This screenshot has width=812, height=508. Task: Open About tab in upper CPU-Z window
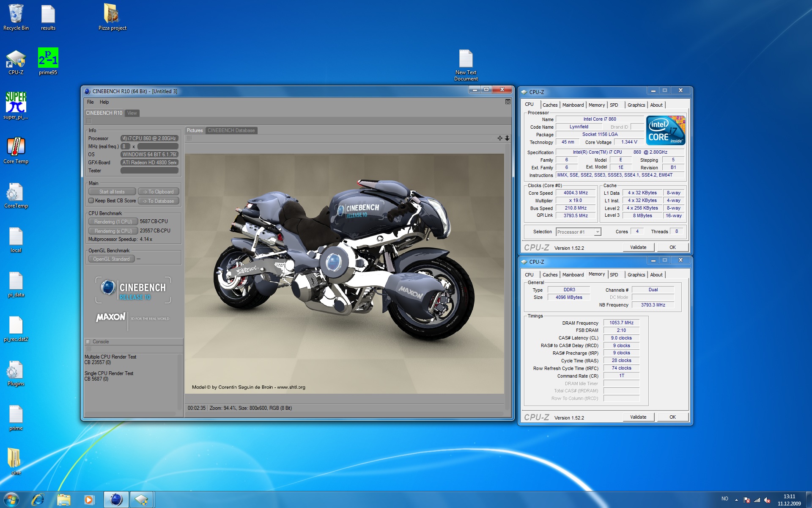(656, 105)
